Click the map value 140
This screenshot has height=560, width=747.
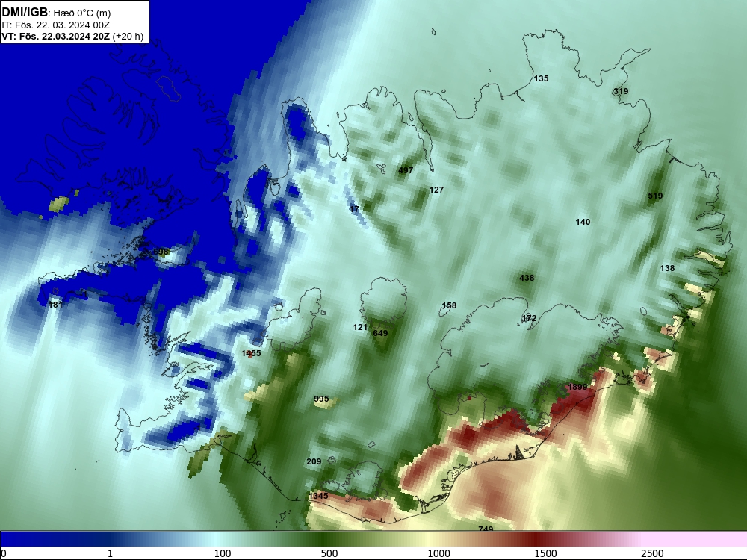pos(583,222)
